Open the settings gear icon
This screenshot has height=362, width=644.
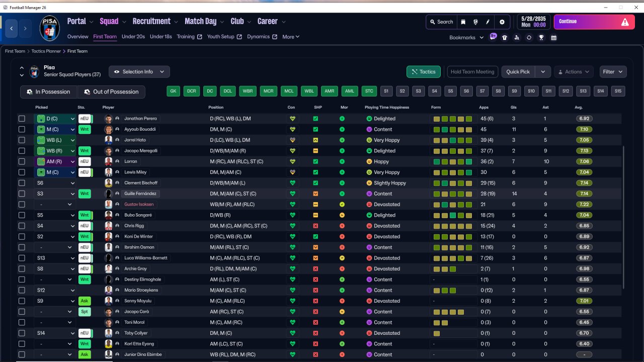pos(502,22)
